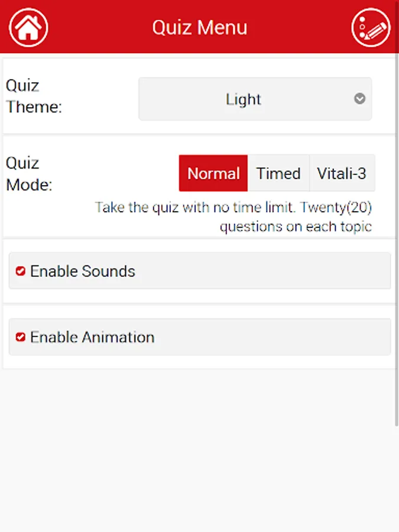Viewport: 399px width, 532px height.
Task: Open the Quiz Theme dropdown showing Light
Action: click(255, 99)
